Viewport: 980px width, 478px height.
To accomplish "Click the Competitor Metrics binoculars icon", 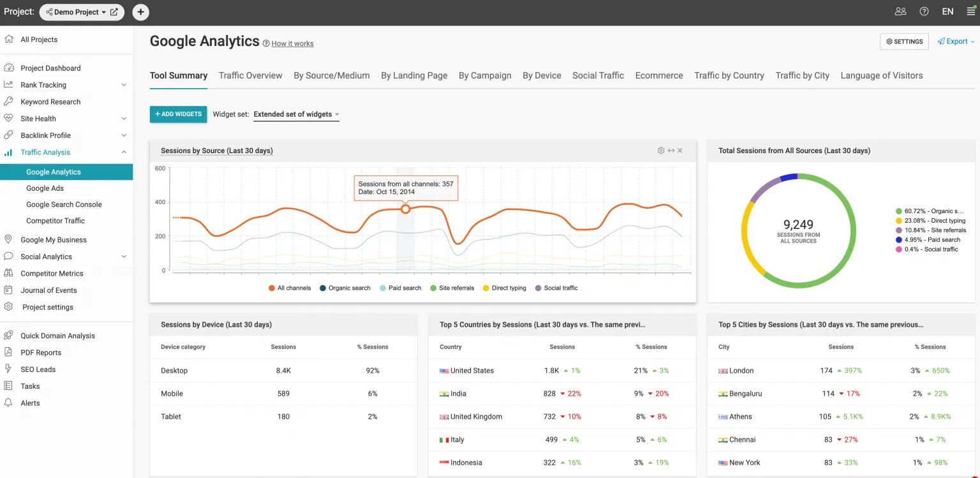I will (x=9, y=273).
